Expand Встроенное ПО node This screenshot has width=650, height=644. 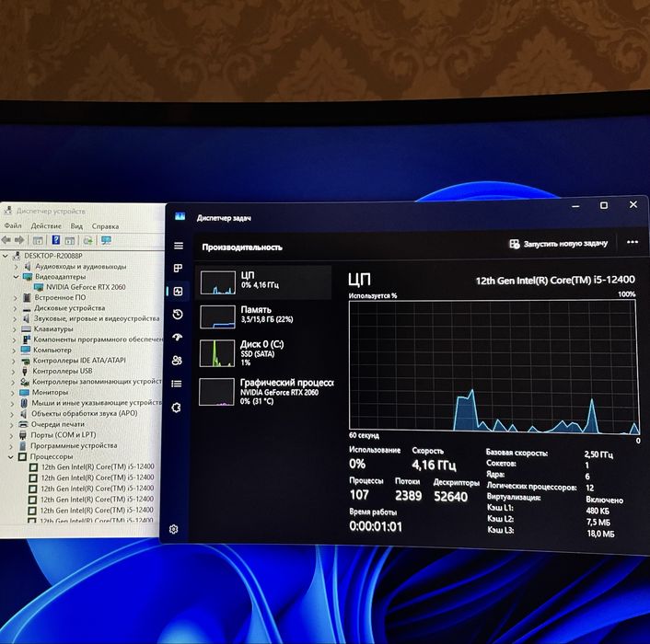pos(16,298)
